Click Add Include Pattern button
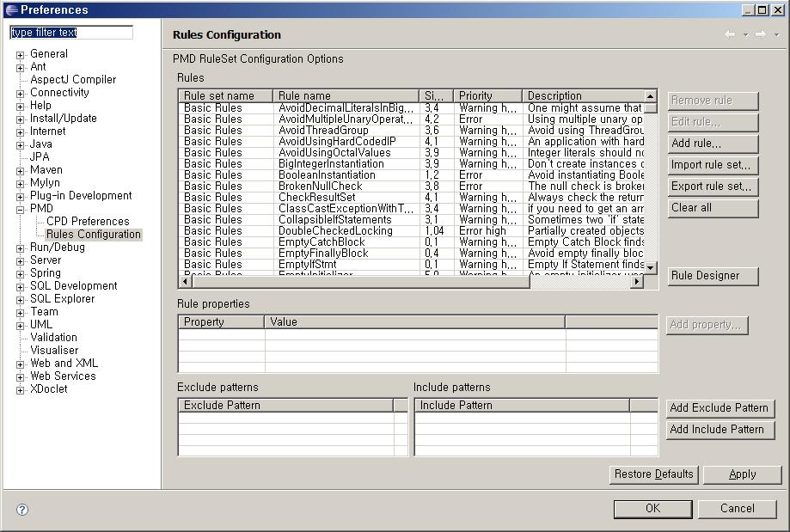This screenshot has height=532, width=790. pos(720,429)
